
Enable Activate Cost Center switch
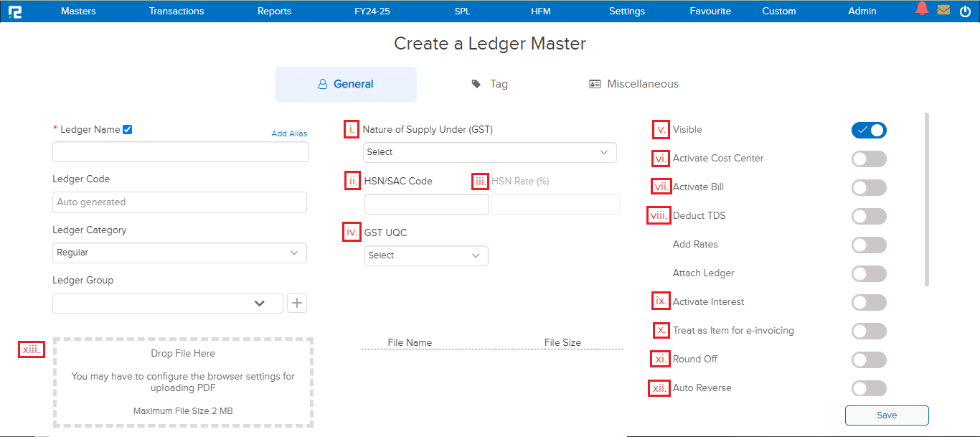click(x=869, y=159)
